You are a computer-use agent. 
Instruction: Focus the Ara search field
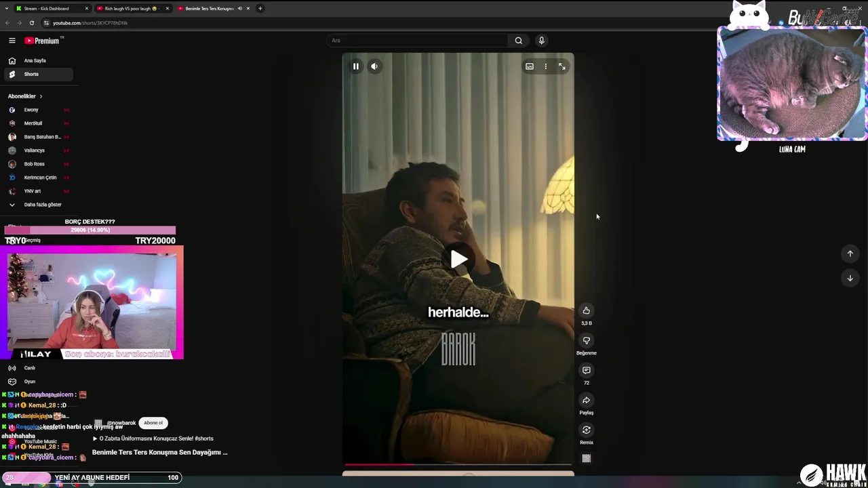417,41
